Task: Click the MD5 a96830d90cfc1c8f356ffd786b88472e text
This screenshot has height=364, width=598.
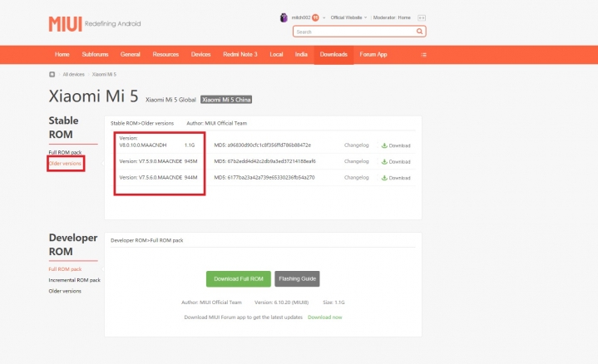Action: [262, 145]
